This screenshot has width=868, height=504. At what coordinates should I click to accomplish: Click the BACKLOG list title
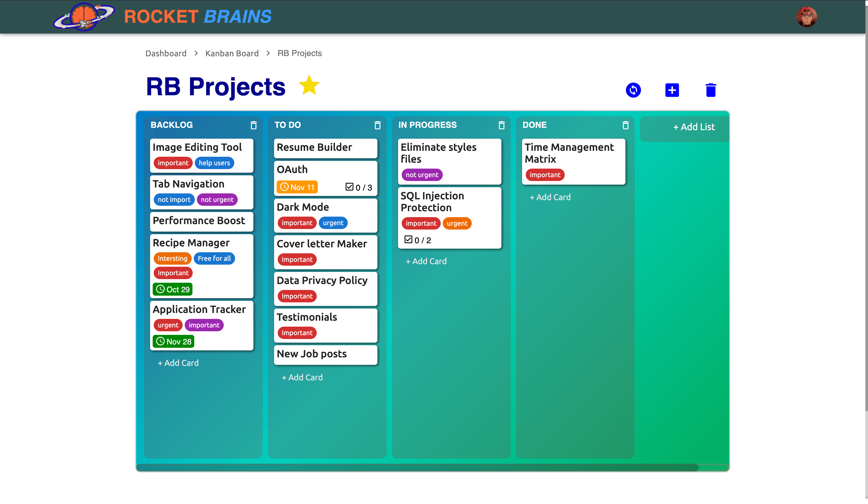[172, 125]
